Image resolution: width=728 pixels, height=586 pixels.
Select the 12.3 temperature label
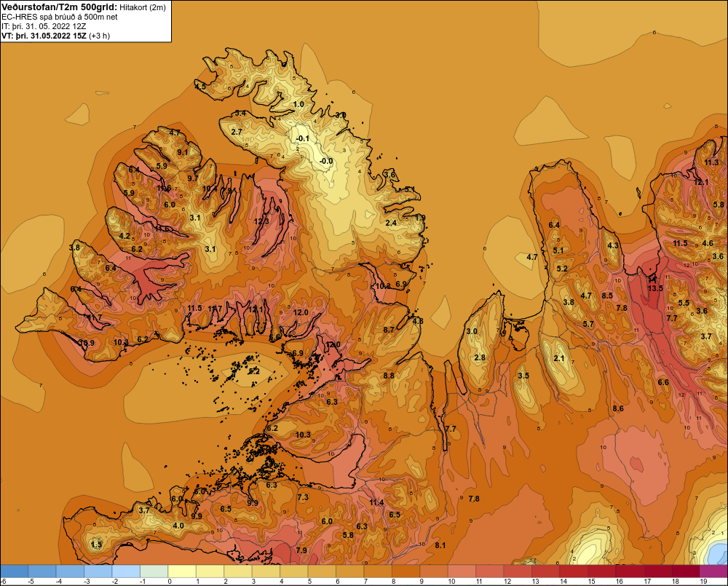coord(261,221)
